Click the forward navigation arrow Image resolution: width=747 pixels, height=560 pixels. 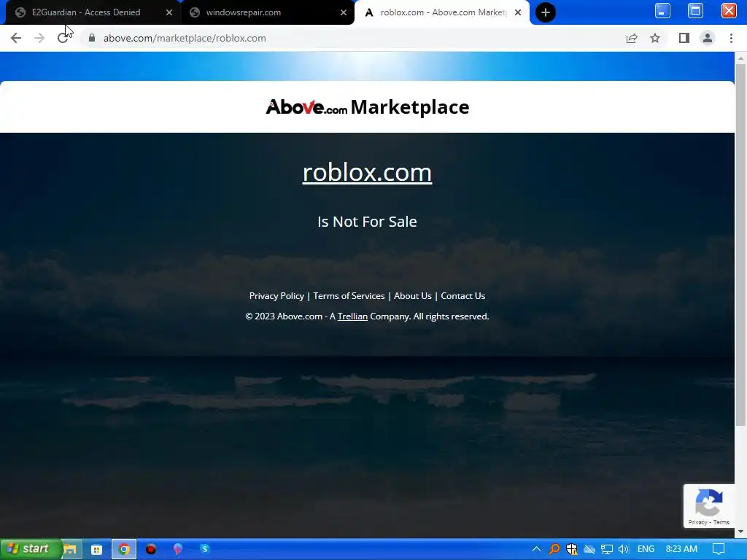tap(39, 38)
